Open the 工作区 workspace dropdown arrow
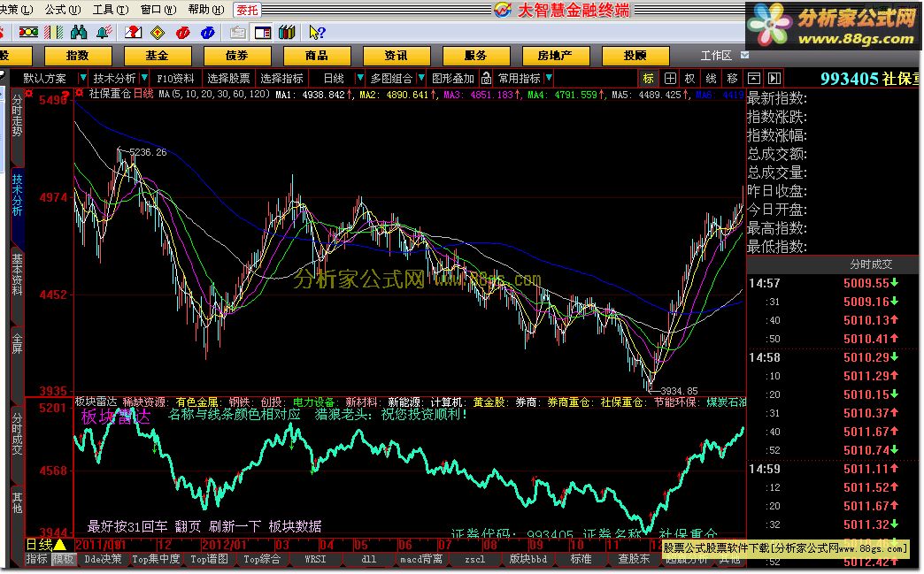This screenshot has width=924, height=574. click(745, 56)
